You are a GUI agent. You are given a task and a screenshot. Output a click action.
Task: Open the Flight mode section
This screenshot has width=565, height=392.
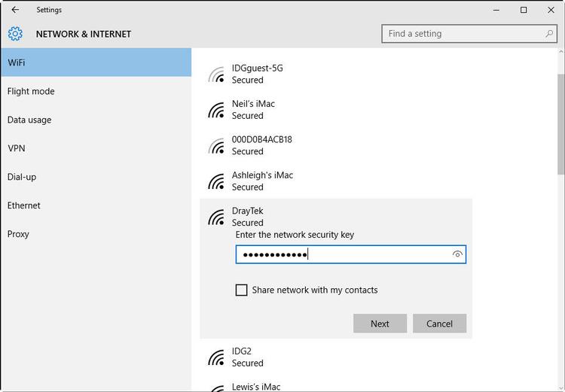coord(31,91)
